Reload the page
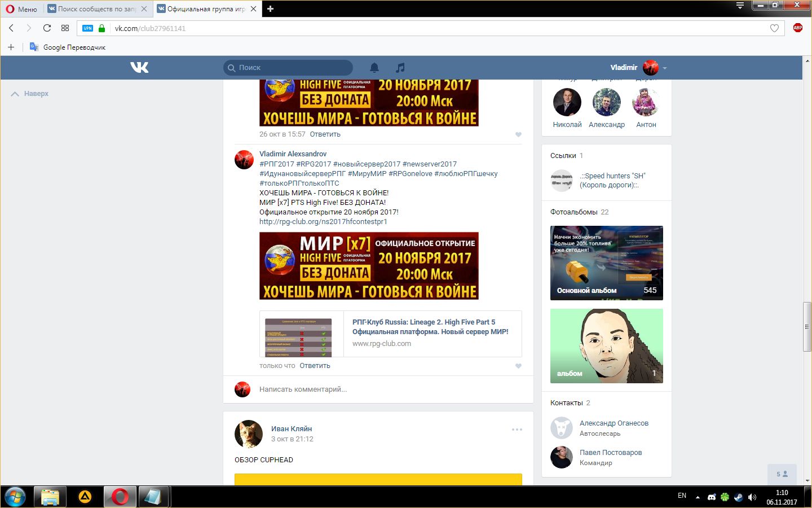The height and width of the screenshot is (508, 812). click(47, 28)
